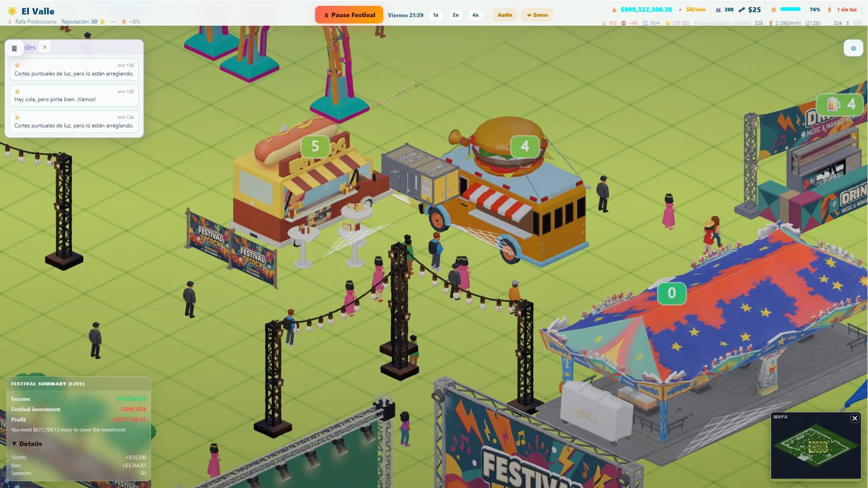Click the flame hype icon
This screenshot has height=488, width=868.
pyautogui.click(x=124, y=22)
